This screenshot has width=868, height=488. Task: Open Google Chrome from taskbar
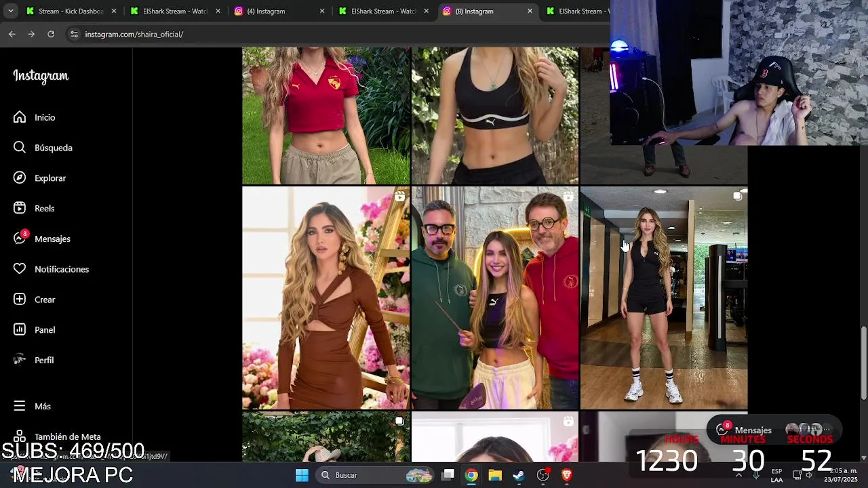[x=471, y=475]
